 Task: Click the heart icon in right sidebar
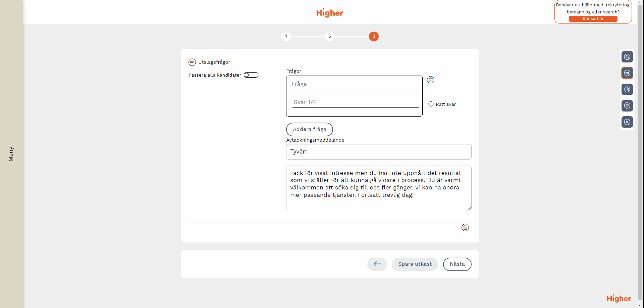(x=627, y=105)
